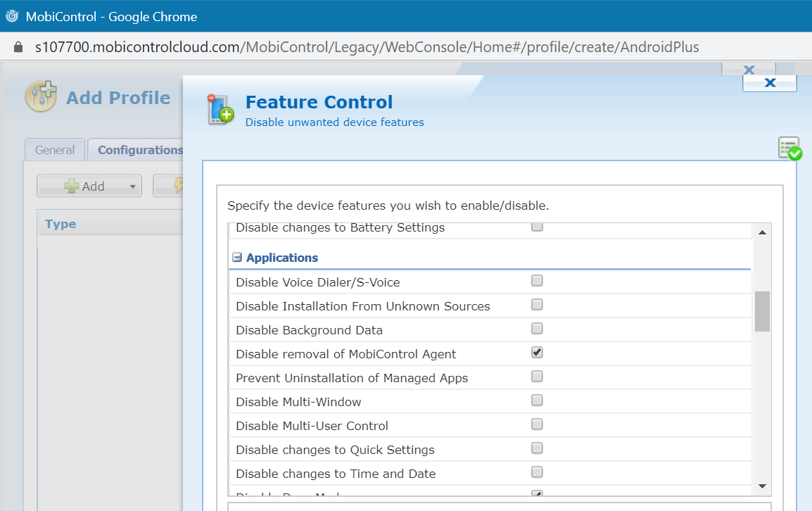Image resolution: width=812 pixels, height=511 pixels.
Task: Click the MobiControl favicon in title bar
Action: click(x=12, y=16)
